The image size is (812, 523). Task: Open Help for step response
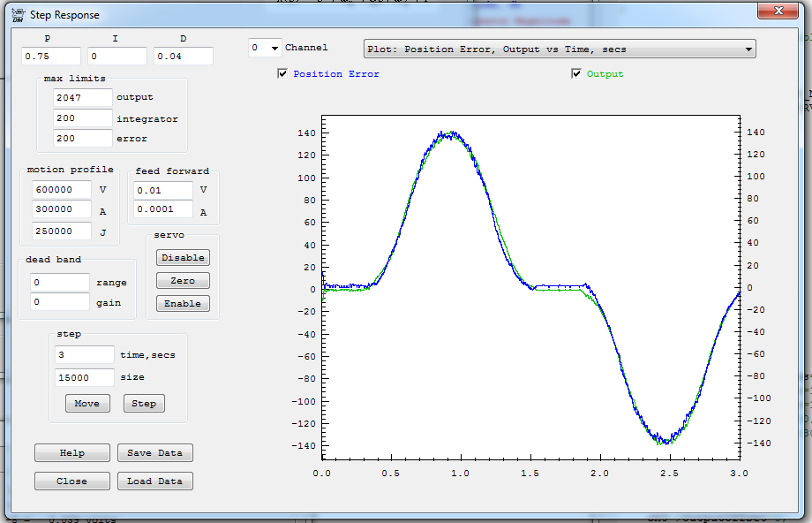(72, 452)
